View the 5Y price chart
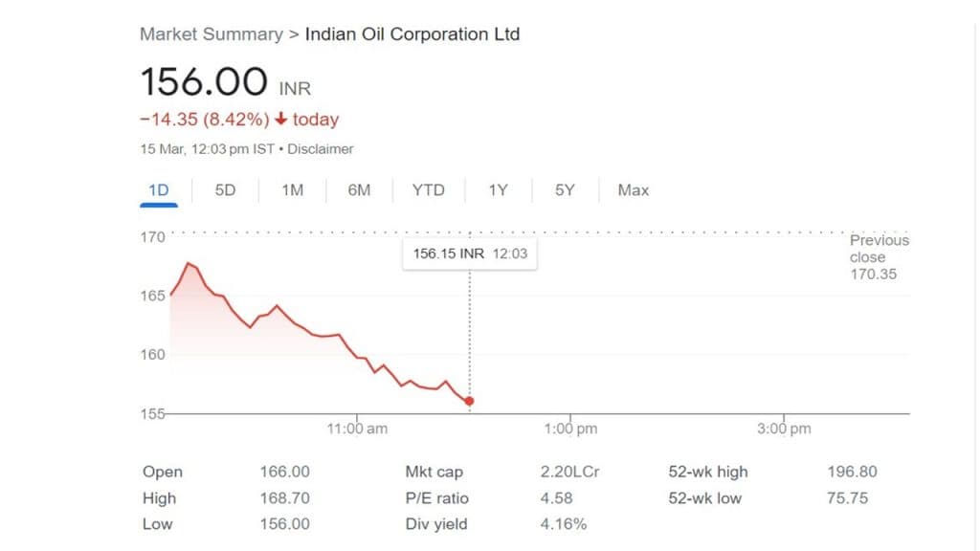The width and height of the screenshot is (980, 551). 565,190
